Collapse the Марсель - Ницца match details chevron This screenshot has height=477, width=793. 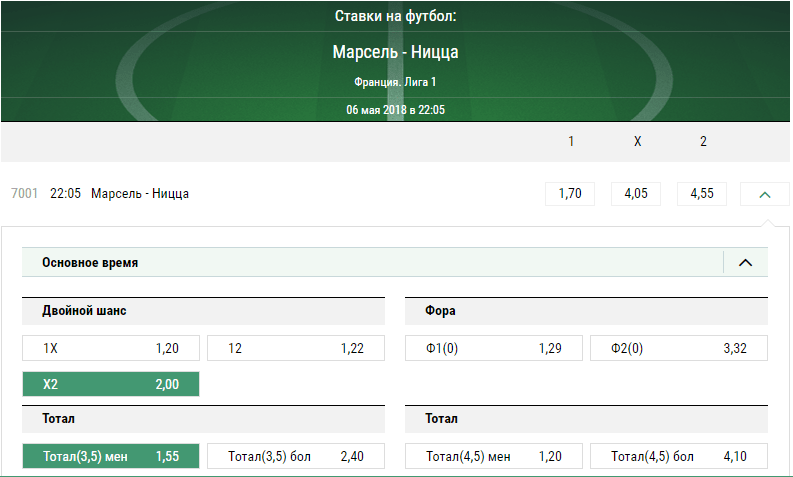coord(765,194)
